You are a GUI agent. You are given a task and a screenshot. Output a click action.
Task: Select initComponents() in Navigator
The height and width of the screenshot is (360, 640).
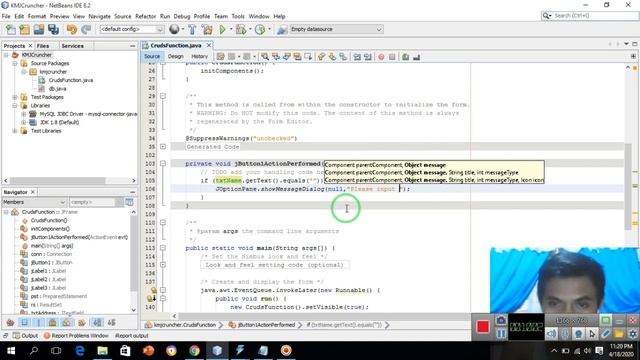[50, 229]
